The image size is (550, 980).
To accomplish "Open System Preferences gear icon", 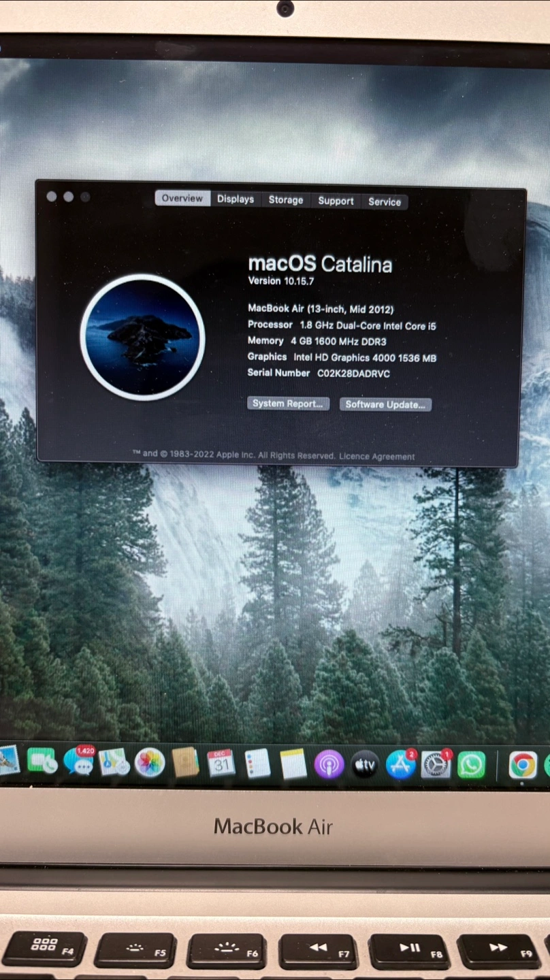I will (436, 765).
